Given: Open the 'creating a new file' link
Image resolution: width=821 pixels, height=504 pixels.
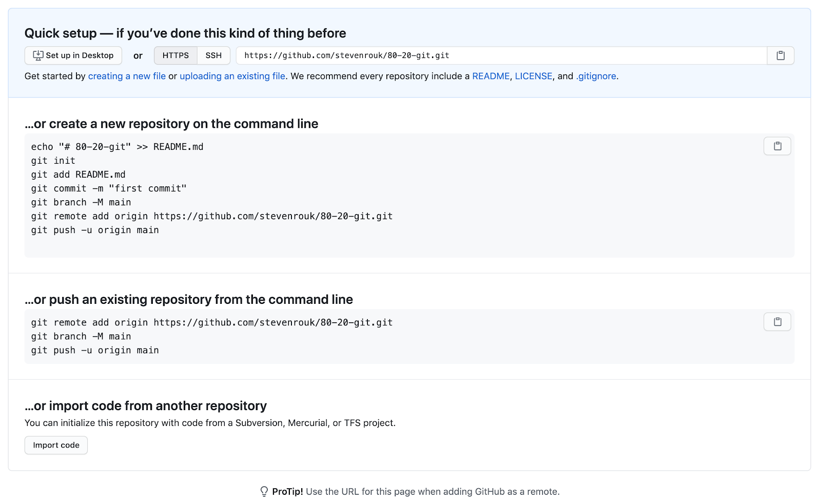Looking at the screenshot, I should click(x=127, y=76).
